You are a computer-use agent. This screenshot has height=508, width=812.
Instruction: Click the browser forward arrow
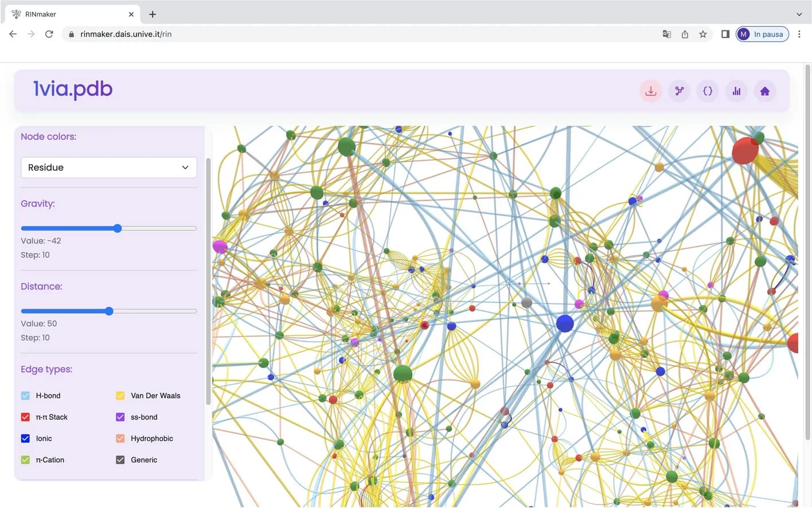(x=31, y=34)
